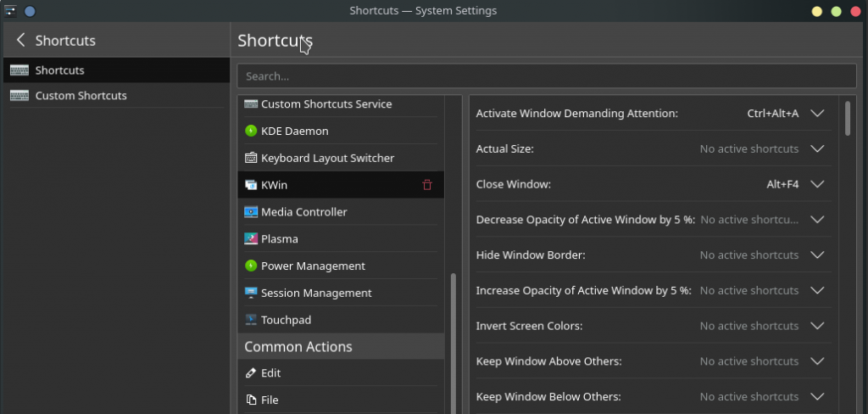The height and width of the screenshot is (414, 868).
Task: Expand Keep Window Below Others row
Action: 817,397
